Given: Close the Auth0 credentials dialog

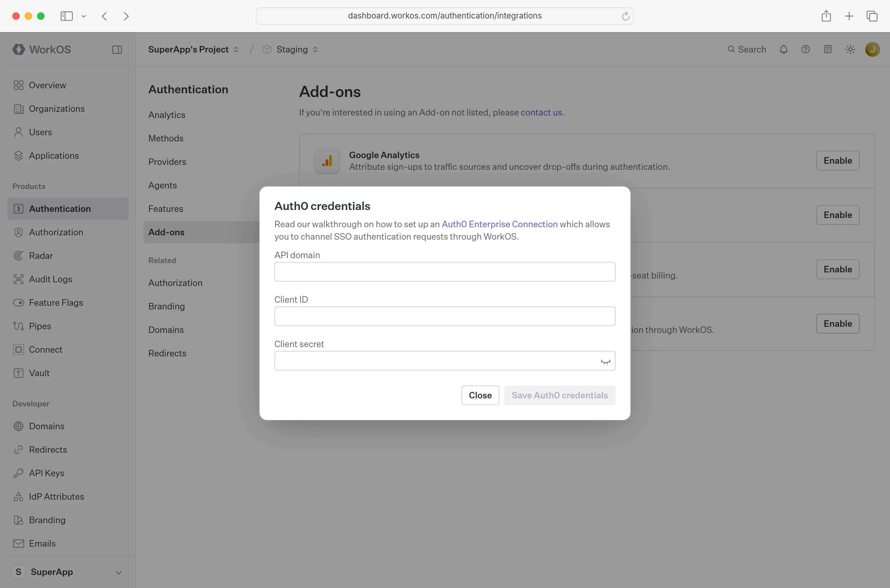Looking at the screenshot, I should (x=480, y=395).
